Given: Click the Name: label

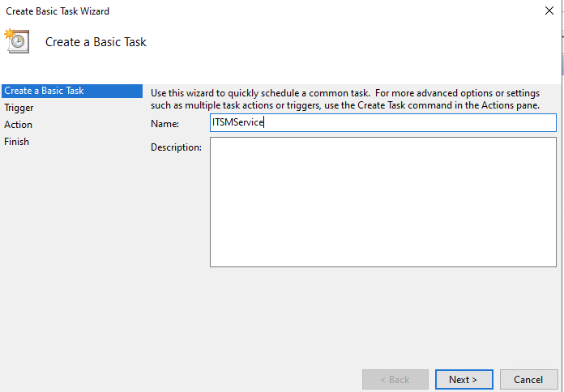Looking at the screenshot, I should (x=164, y=124).
